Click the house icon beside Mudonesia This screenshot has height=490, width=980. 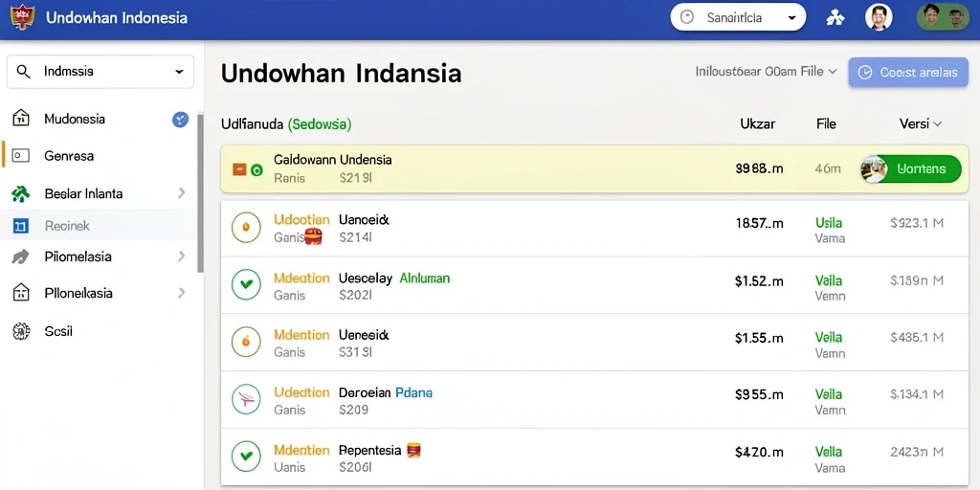(21, 118)
